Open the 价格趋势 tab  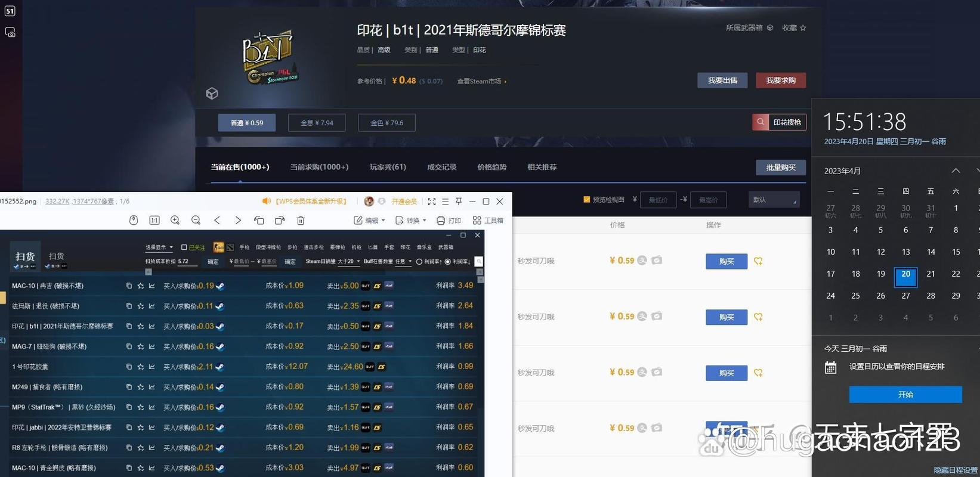(x=491, y=167)
